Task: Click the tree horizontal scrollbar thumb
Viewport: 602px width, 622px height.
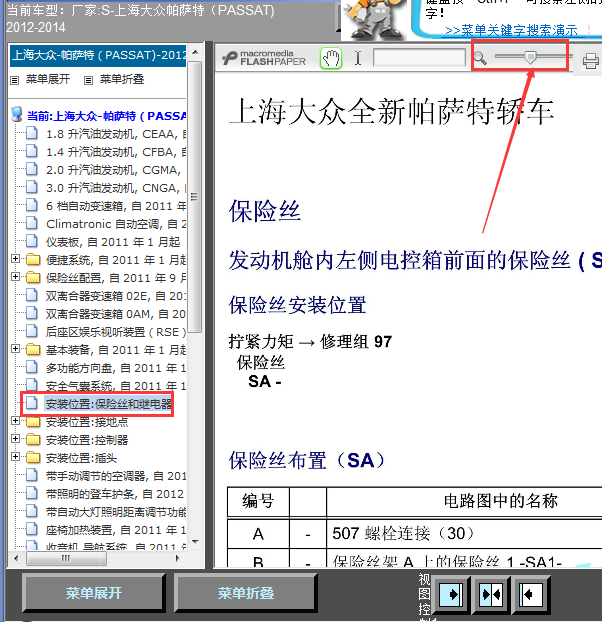Action: (66, 559)
